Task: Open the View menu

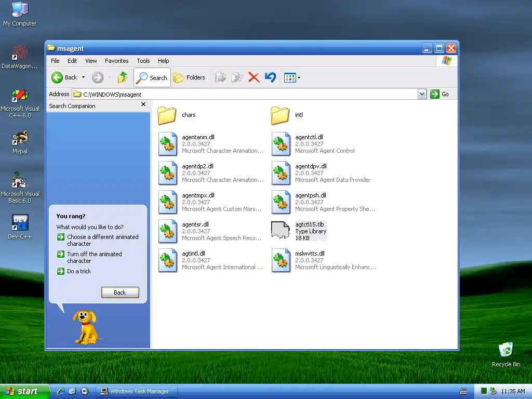Action: (x=91, y=61)
